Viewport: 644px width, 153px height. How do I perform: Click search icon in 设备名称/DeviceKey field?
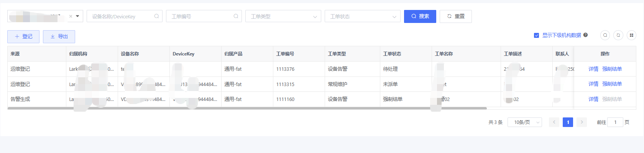point(156,16)
